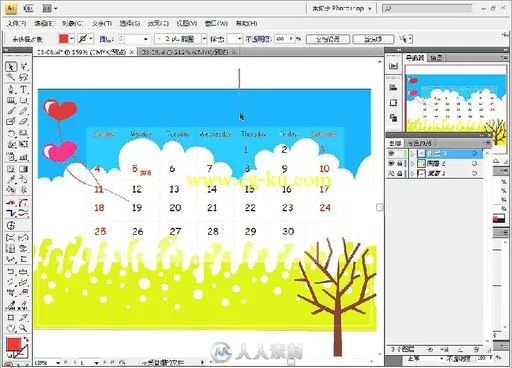The width and height of the screenshot is (512, 368).
Task: Select the Rotate tool
Action: 11,134
